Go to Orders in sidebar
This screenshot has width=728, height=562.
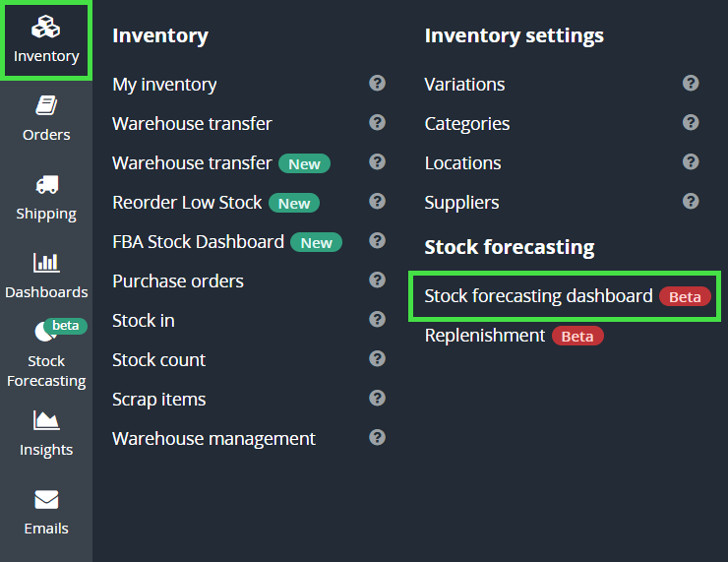coord(46,118)
